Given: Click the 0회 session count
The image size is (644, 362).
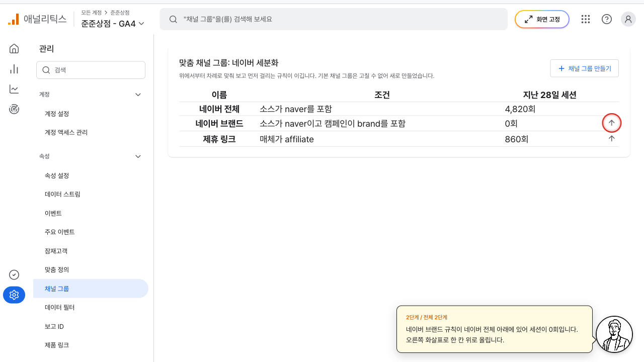Looking at the screenshot, I should [511, 124].
